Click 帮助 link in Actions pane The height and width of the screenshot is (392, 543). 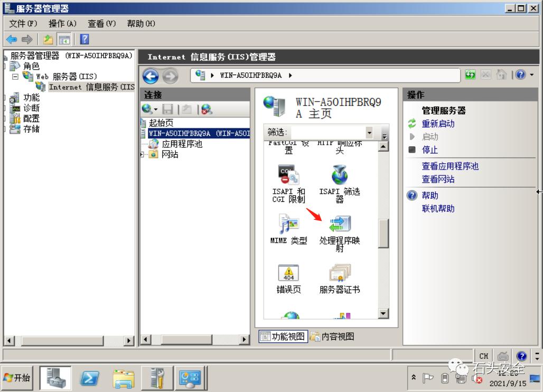click(430, 195)
